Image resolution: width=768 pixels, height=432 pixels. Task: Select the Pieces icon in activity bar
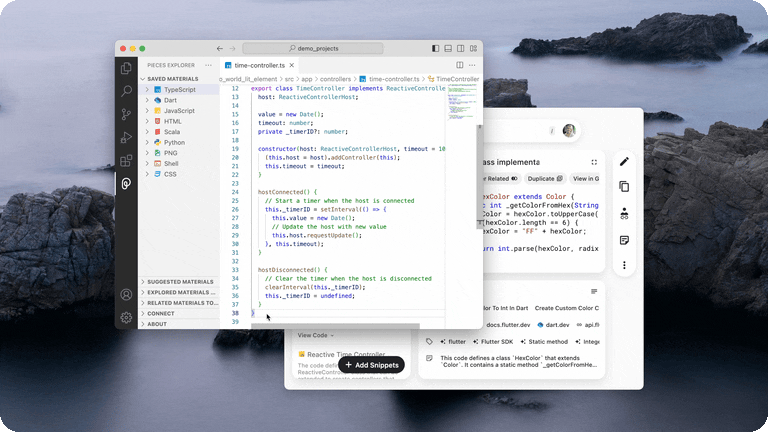(x=126, y=184)
